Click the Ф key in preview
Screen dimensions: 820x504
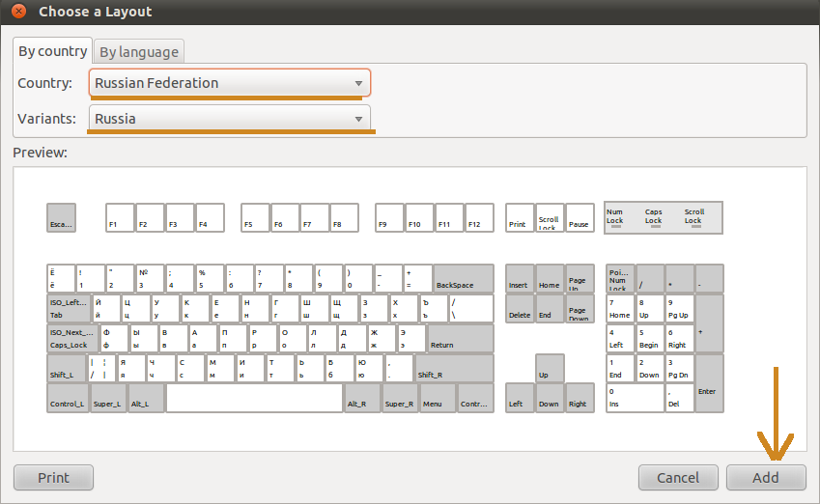pyautogui.click(x=115, y=338)
